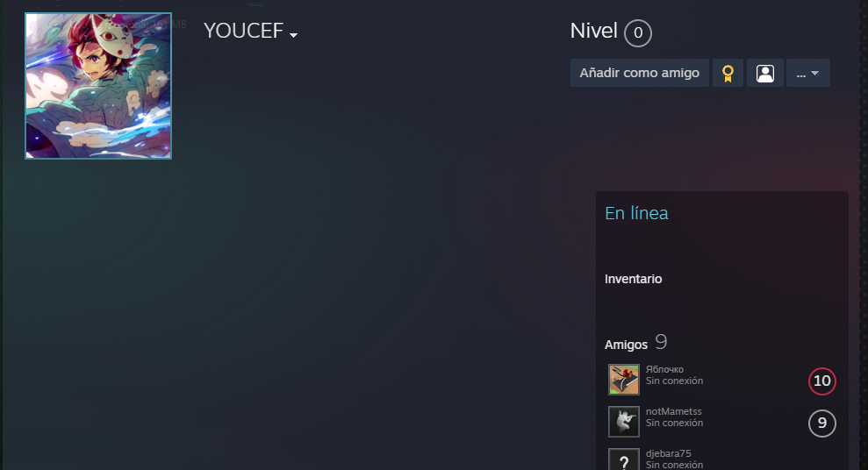
Task: Select friend name notMametss
Action: tap(674, 411)
